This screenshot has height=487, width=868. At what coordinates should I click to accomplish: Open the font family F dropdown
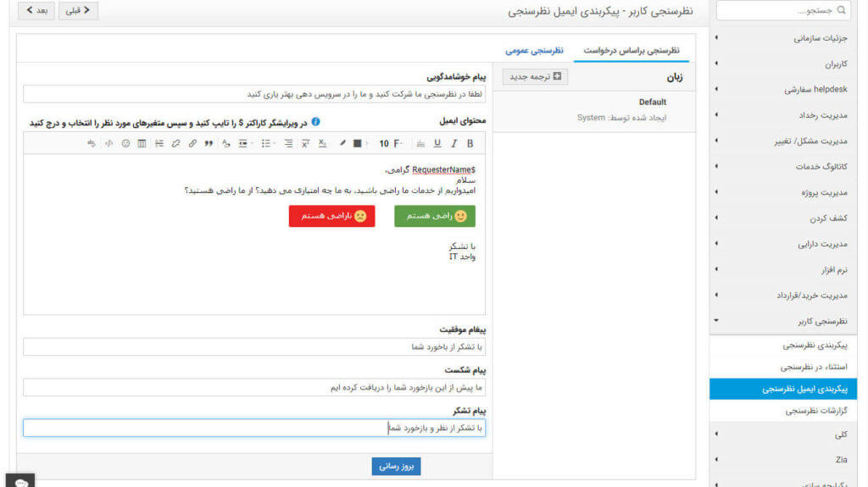(x=398, y=143)
